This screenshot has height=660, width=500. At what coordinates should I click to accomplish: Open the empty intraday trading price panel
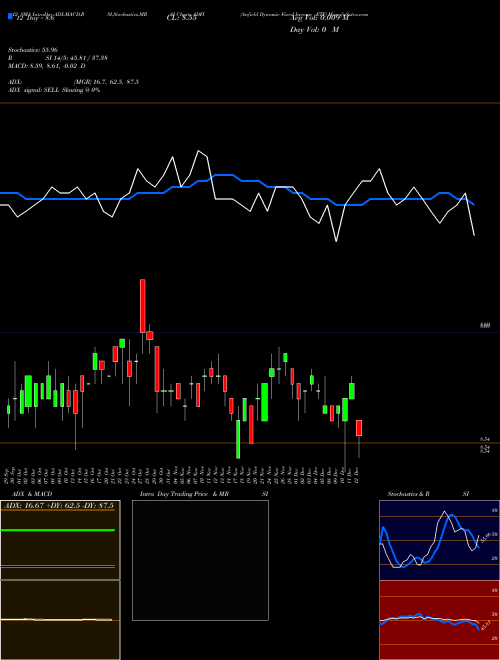click(x=200, y=560)
